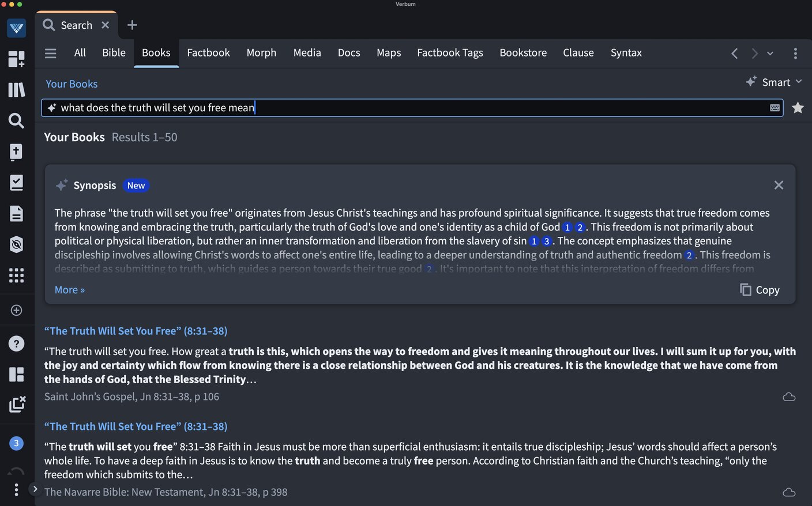Click the Documents icon in the sidebar
Screen dimensions: 812x506
[x=16, y=213]
